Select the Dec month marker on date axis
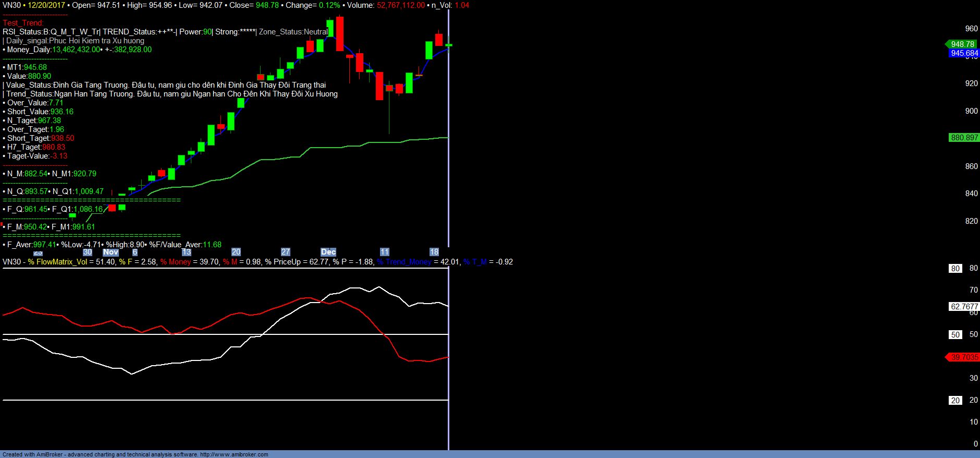 coord(328,252)
